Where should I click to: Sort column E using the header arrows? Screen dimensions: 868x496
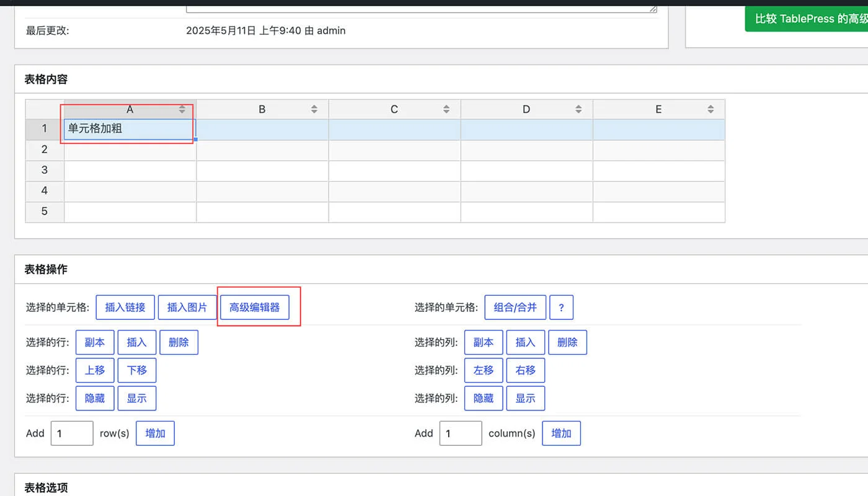click(712, 108)
